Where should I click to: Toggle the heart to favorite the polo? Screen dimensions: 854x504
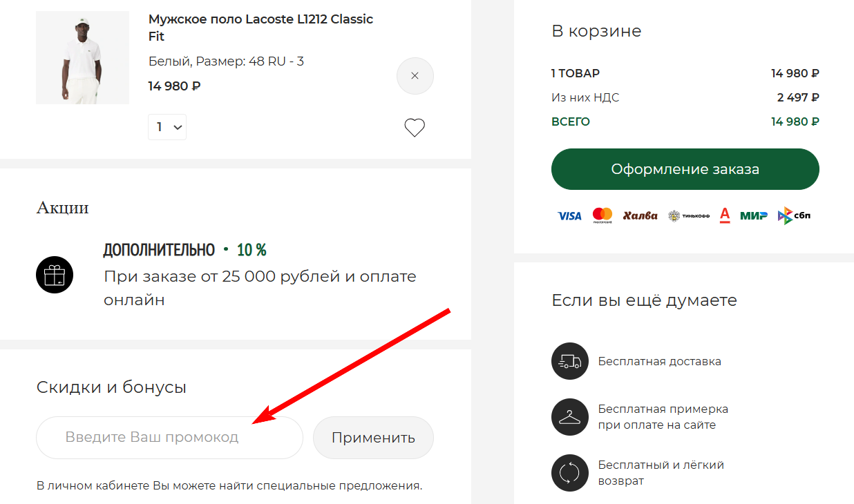click(414, 127)
